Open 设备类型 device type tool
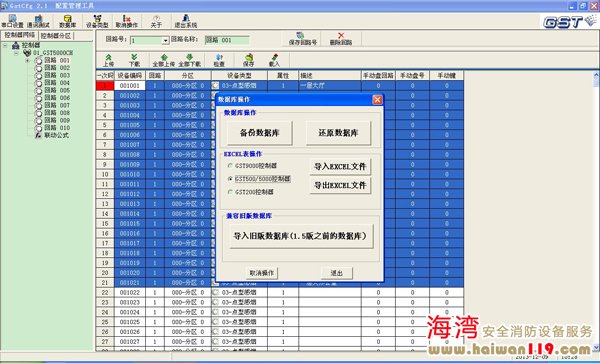 (x=97, y=21)
